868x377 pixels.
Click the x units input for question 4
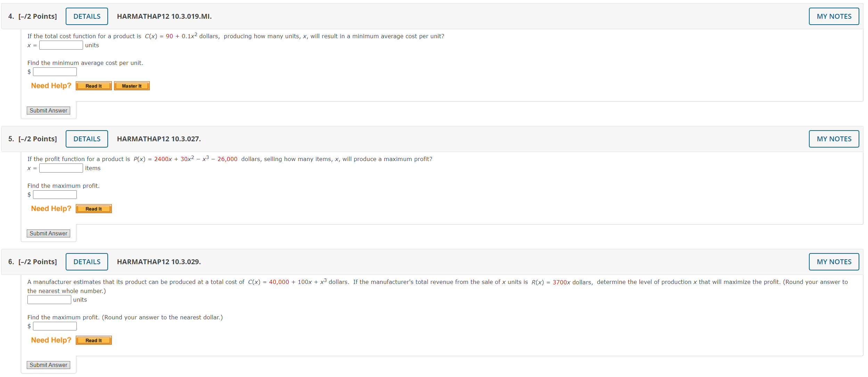click(x=61, y=45)
